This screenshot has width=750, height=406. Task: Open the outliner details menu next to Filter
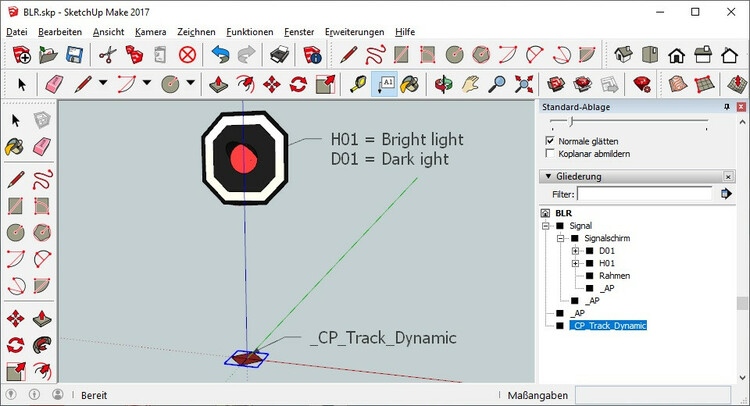(726, 194)
